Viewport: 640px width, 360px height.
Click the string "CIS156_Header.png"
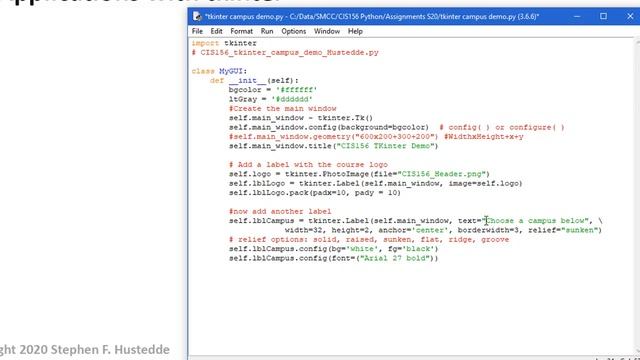pos(441,174)
